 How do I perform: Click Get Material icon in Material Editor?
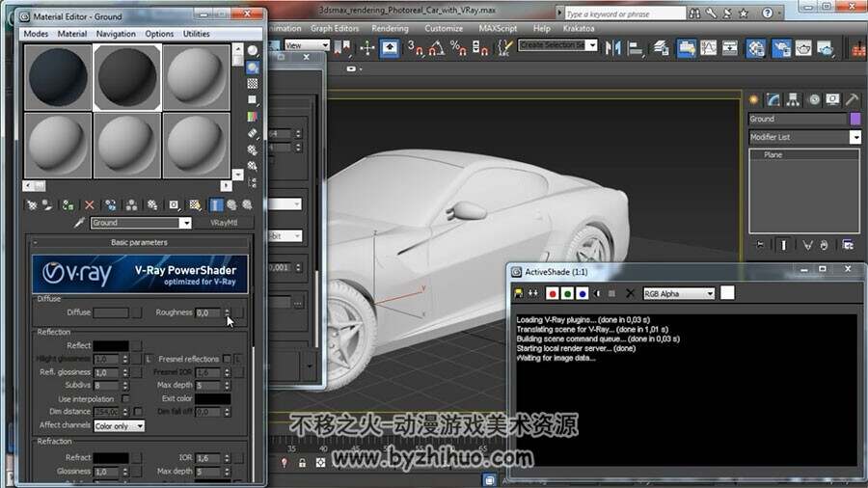tap(32, 205)
